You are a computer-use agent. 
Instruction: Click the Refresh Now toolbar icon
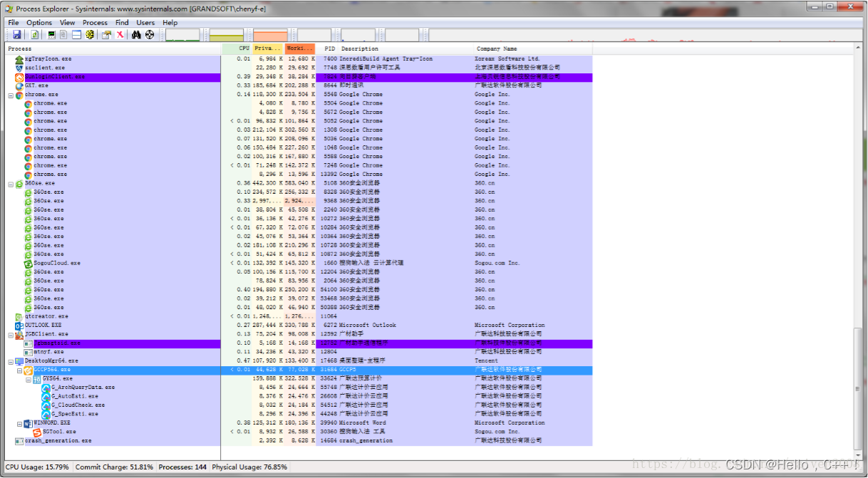(x=34, y=34)
